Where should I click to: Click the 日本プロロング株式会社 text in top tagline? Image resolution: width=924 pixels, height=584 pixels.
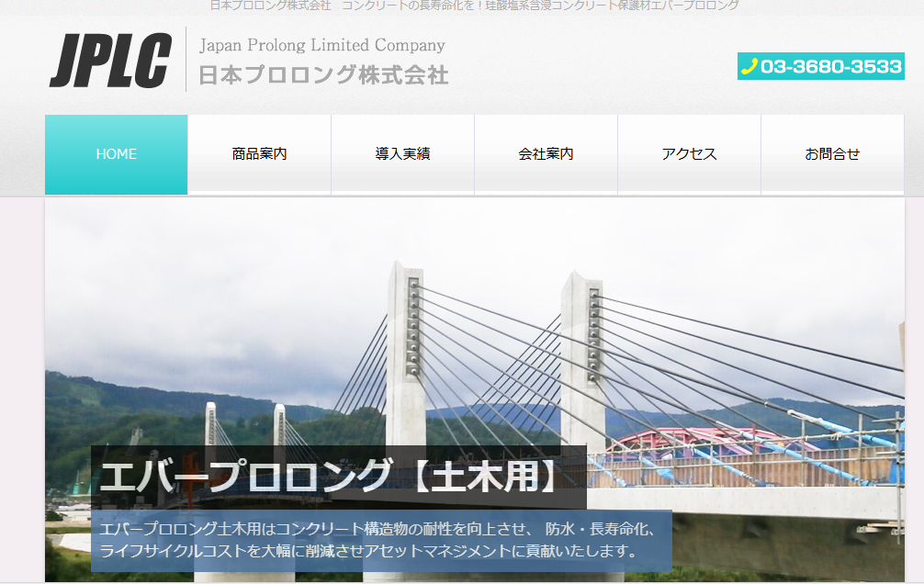(270, 6)
